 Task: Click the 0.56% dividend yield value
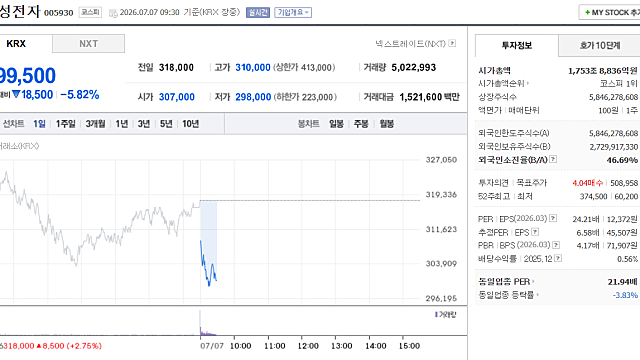coord(627,259)
